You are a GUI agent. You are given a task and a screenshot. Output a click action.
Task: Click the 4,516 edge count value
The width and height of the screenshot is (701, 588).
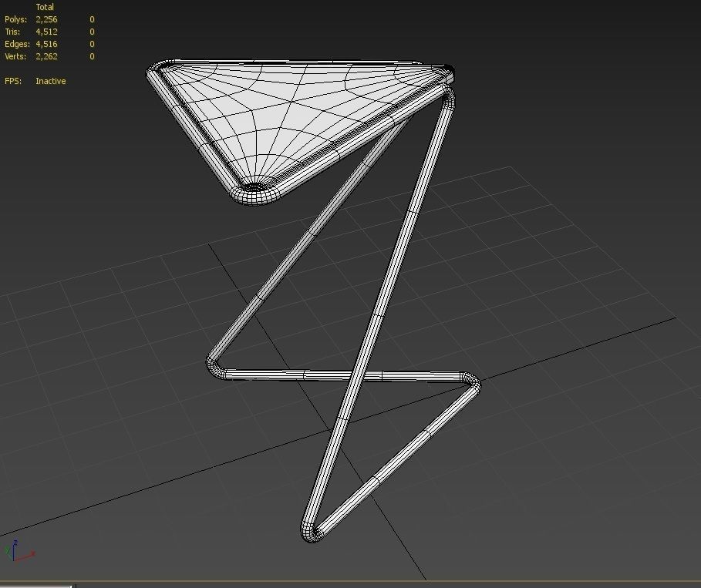point(46,44)
